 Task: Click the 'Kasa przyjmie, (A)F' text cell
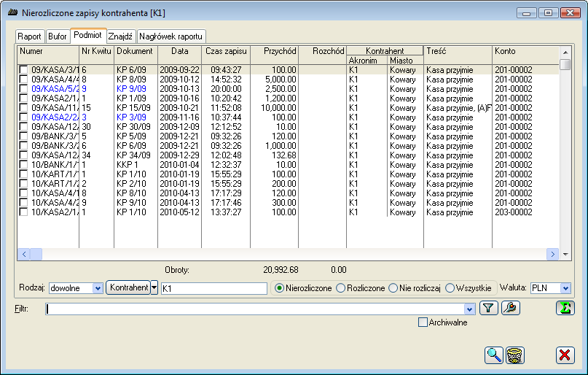pos(458,108)
